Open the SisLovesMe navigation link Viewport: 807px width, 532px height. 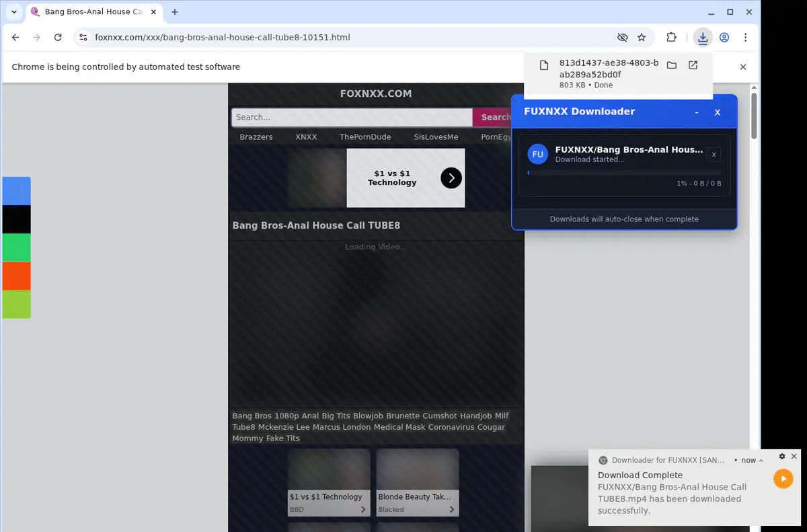click(436, 137)
